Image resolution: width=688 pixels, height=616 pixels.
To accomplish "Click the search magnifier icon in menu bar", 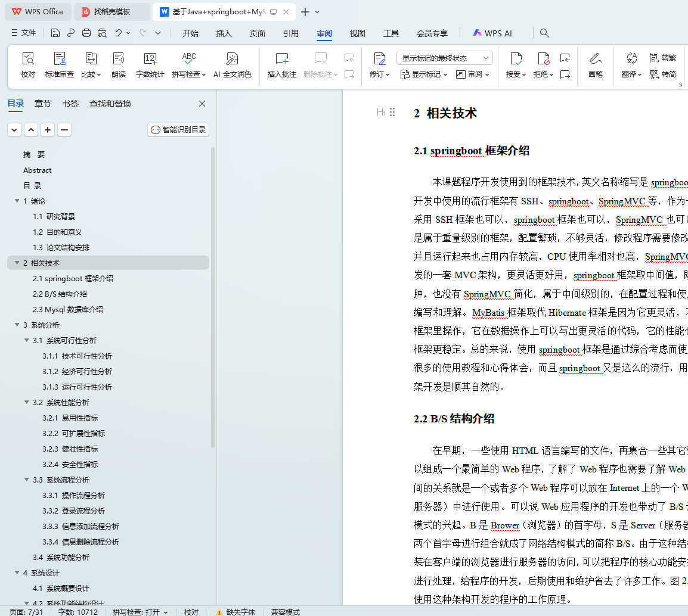I will 544,33.
